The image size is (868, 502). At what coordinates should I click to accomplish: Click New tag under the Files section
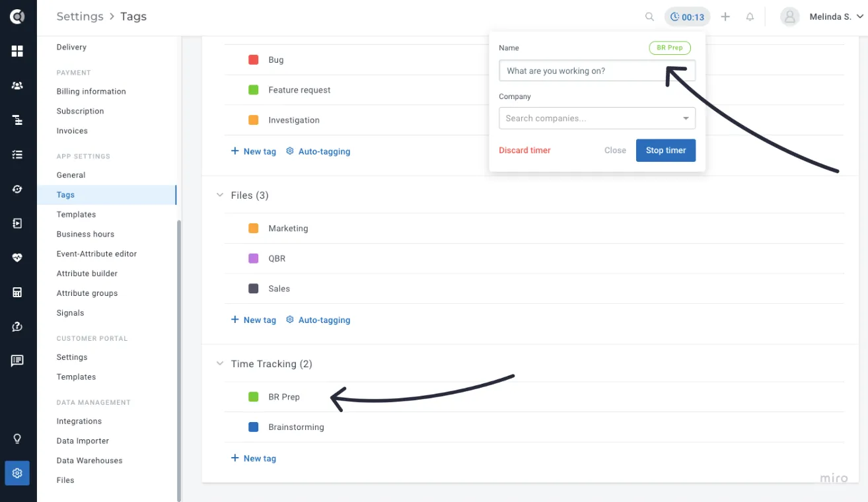tap(254, 320)
